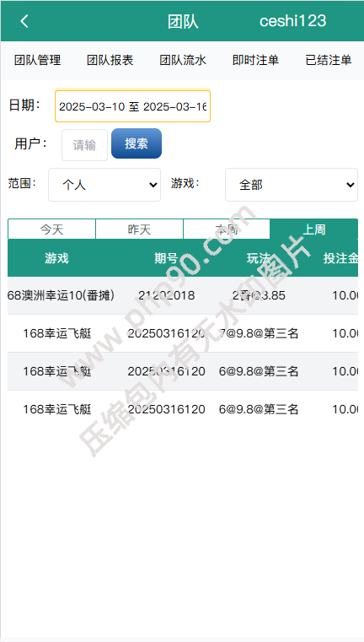Select the 上周 quick filter
This screenshot has width=364, height=642.
pos(313,229)
